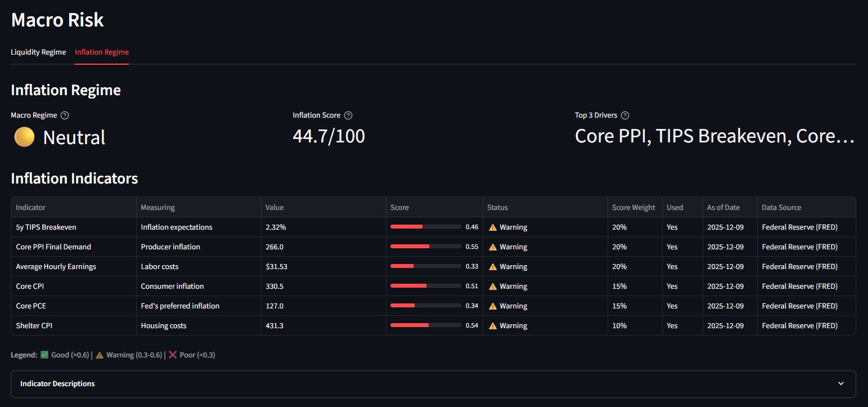Select the Core PCE indicator cell

(x=31, y=306)
